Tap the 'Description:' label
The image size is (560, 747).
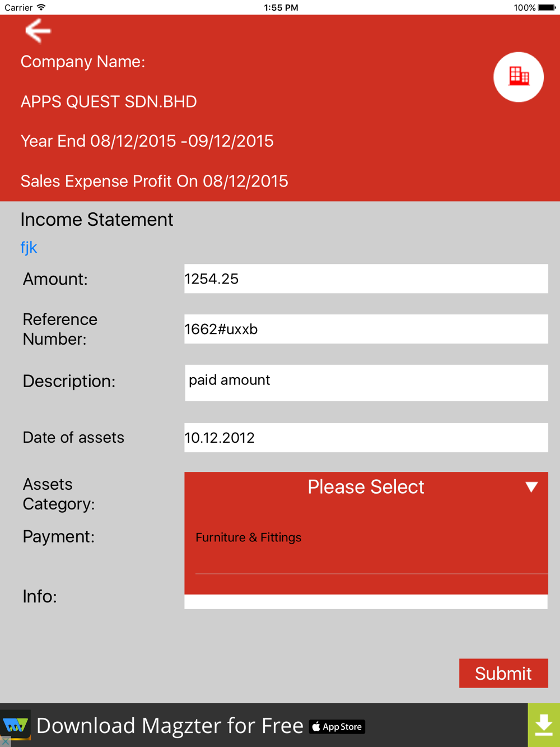[69, 381]
